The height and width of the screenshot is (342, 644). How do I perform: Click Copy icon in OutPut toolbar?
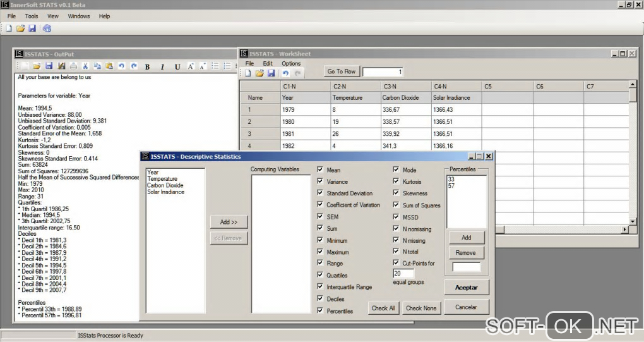(97, 66)
